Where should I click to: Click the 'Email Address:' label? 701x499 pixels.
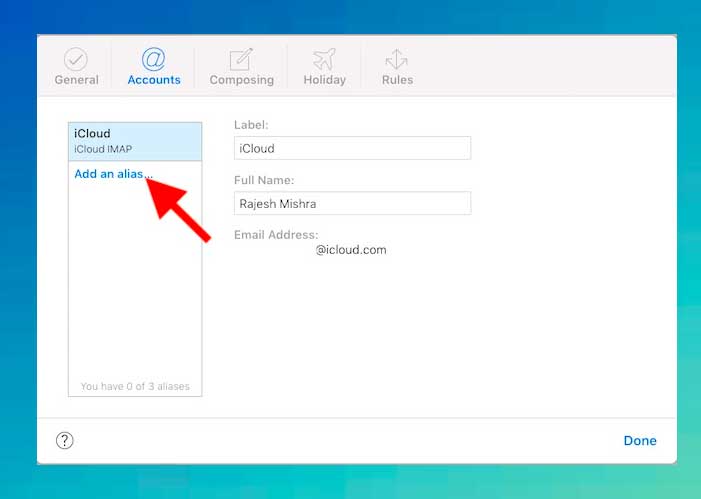(x=276, y=235)
